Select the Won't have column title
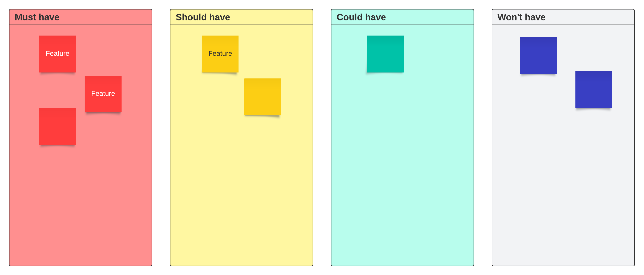The width and height of the screenshot is (644, 275). coord(521,17)
